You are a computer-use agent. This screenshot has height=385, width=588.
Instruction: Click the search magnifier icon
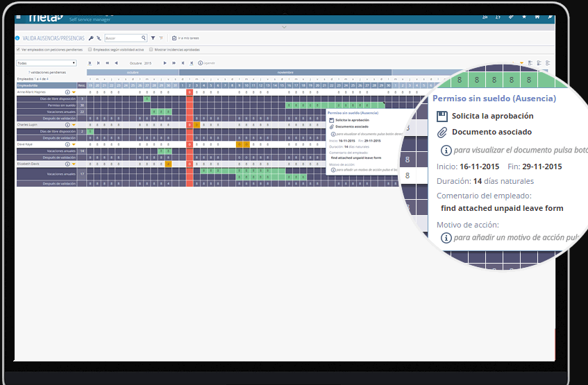click(144, 38)
